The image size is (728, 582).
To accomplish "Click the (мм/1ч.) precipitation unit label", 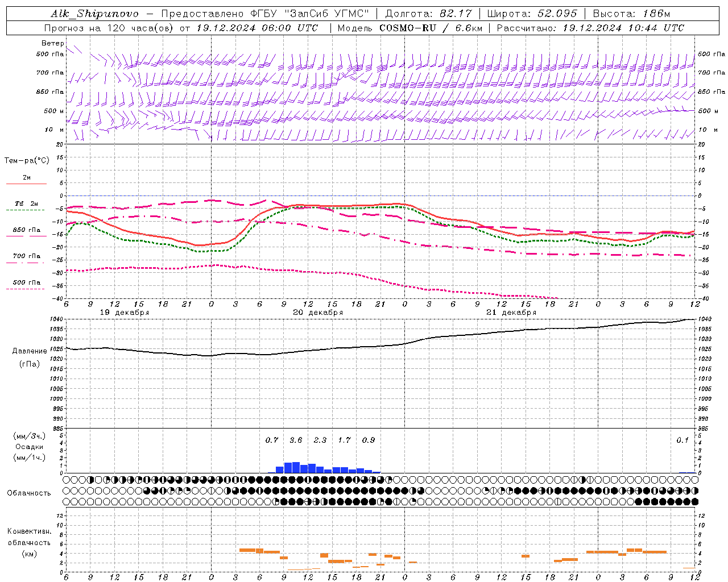I will (x=30, y=458).
